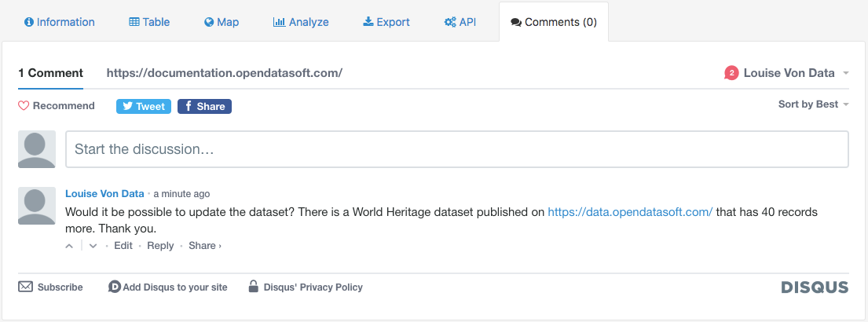Click the Subscribe envelope icon
The width and height of the screenshot is (868, 322).
(26, 287)
